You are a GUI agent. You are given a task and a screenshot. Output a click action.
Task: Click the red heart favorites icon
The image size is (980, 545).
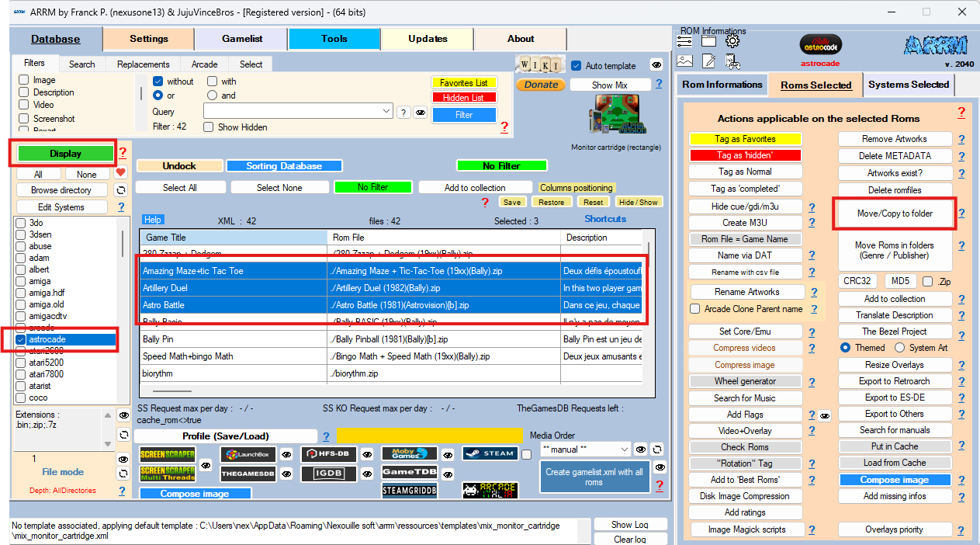pyautogui.click(x=120, y=173)
